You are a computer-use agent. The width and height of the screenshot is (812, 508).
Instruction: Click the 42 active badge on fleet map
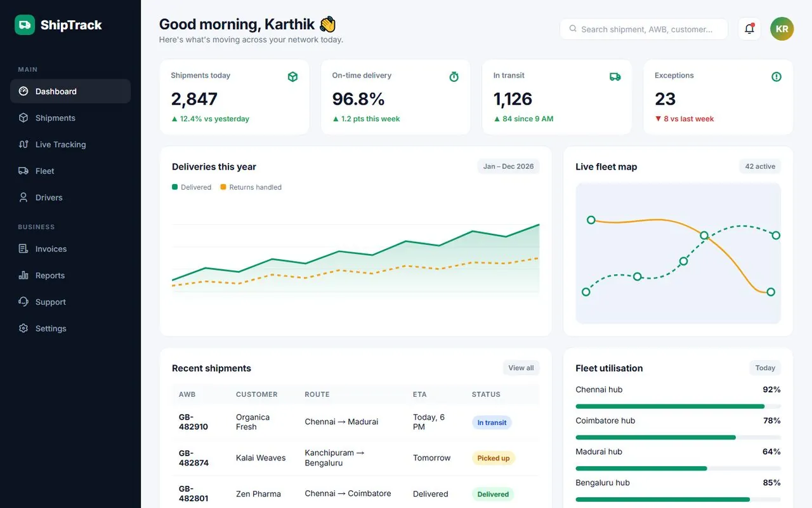(x=760, y=166)
